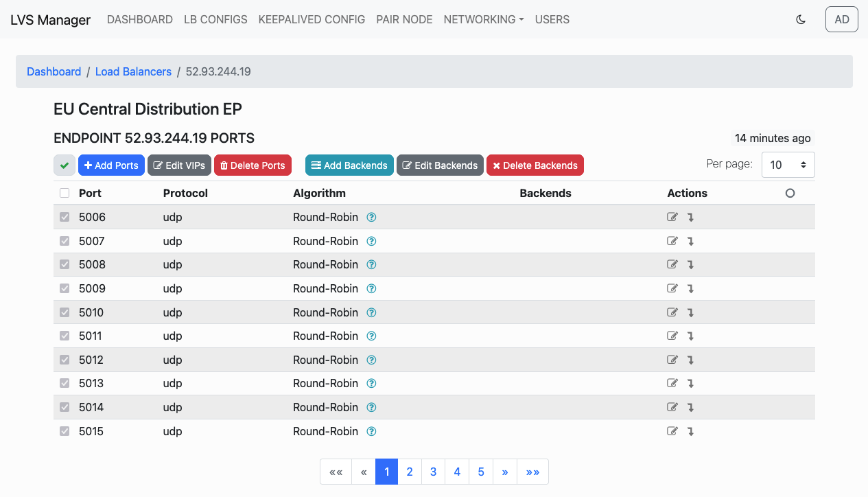Open Round-Robin help icon for port 5007

371,242
